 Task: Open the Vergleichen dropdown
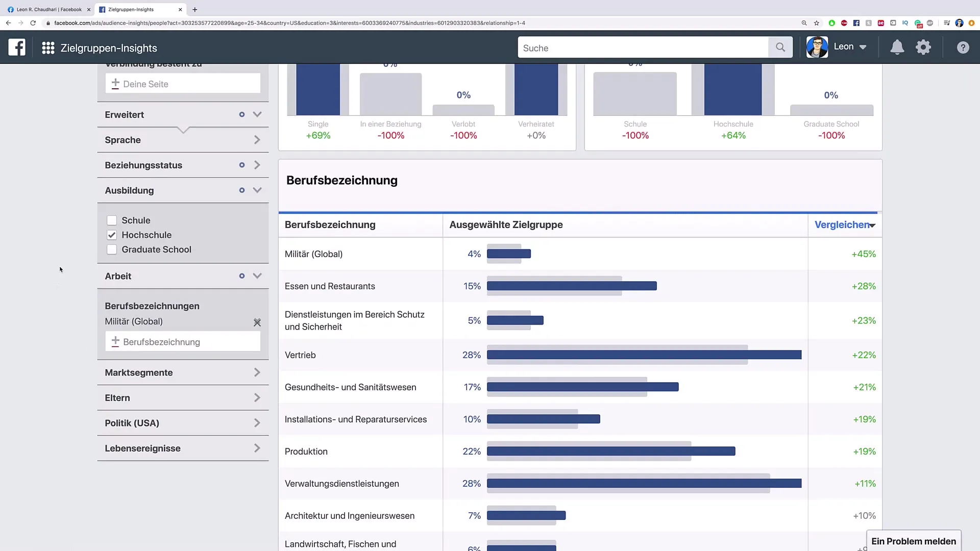[845, 225]
